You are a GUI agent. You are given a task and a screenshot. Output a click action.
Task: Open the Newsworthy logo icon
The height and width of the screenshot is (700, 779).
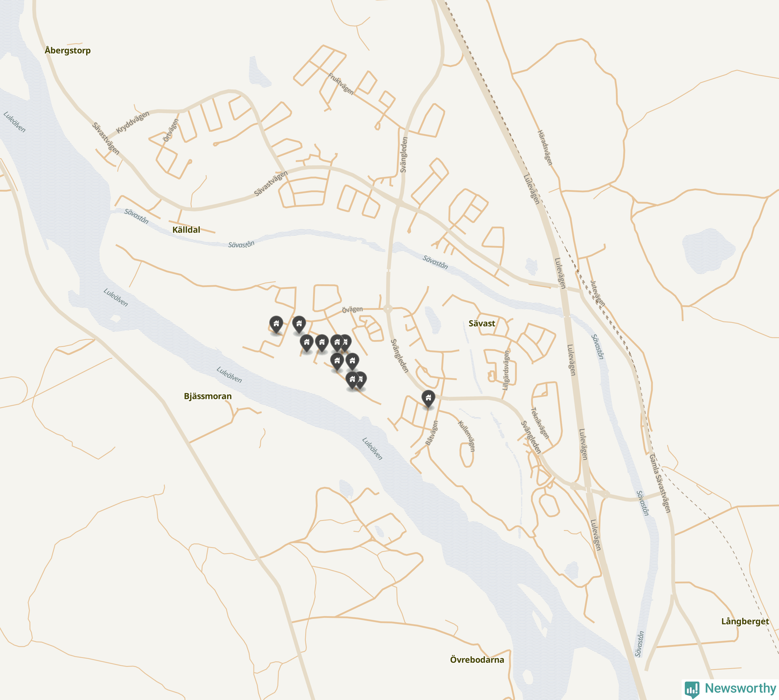click(x=692, y=689)
